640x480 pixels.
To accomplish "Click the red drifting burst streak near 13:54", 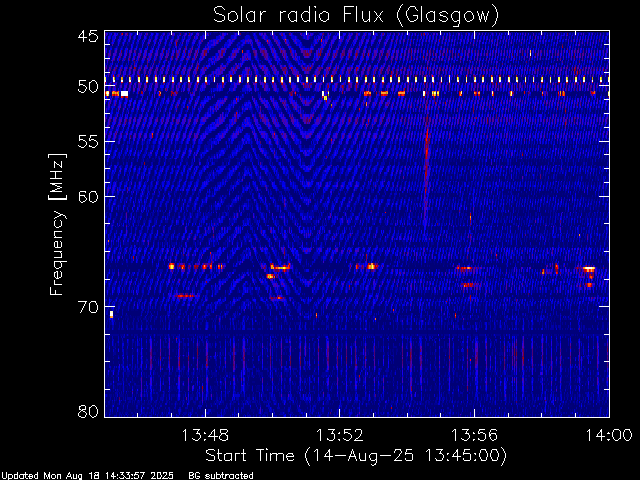I will coord(426,171).
